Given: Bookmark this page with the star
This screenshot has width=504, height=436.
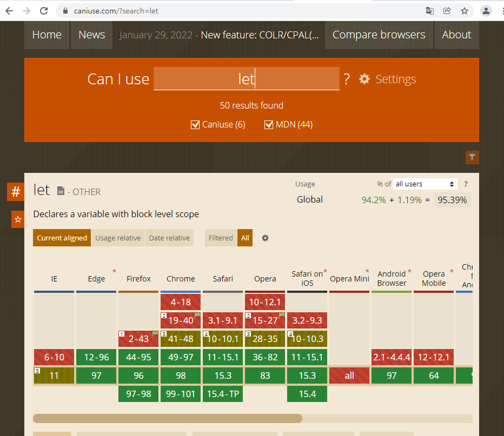Looking at the screenshot, I should click(x=465, y=11).
